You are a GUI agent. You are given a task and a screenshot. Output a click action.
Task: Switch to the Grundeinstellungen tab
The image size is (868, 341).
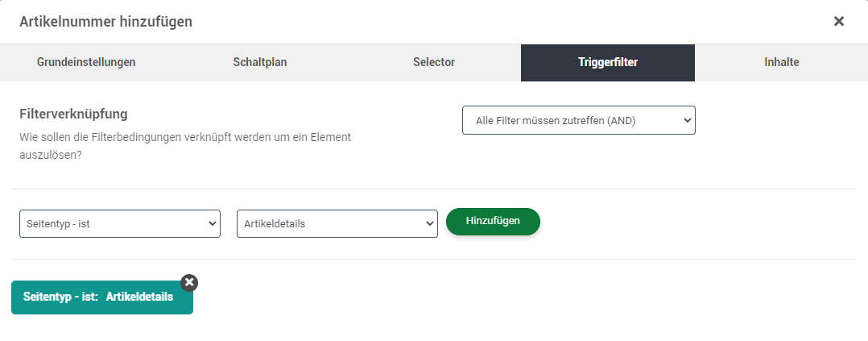(86, 62)
